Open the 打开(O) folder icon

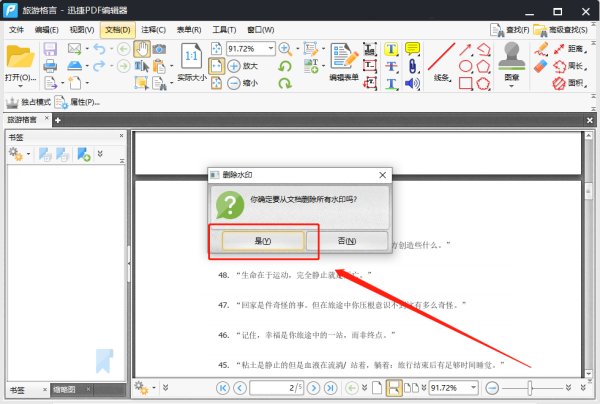tap(20, 57)
